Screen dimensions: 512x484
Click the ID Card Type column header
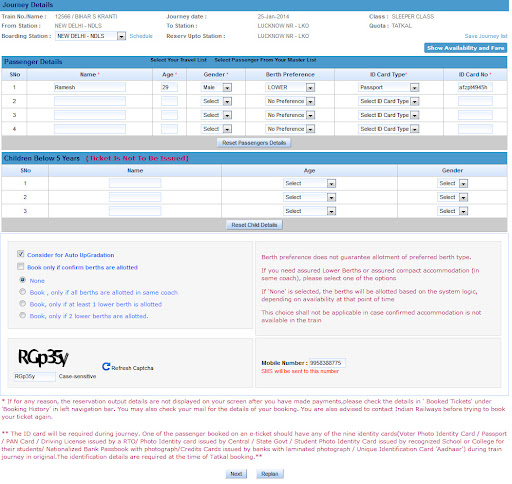[388, 75]
